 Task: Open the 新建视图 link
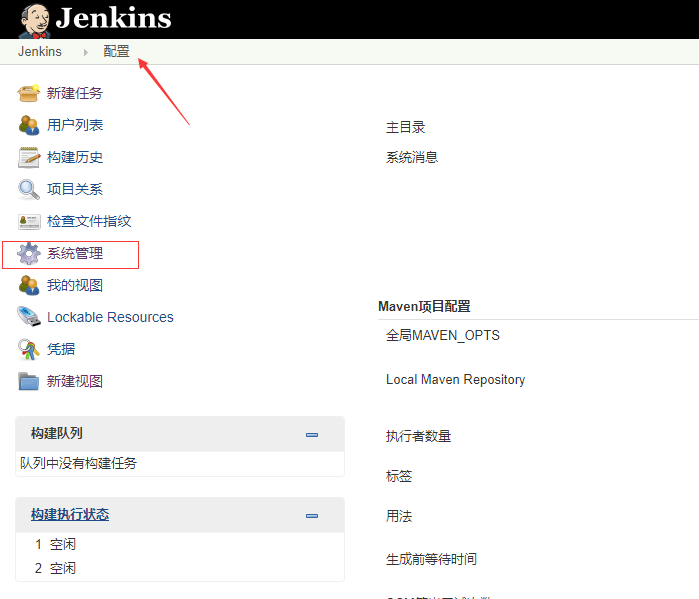[x=75, y=382]
